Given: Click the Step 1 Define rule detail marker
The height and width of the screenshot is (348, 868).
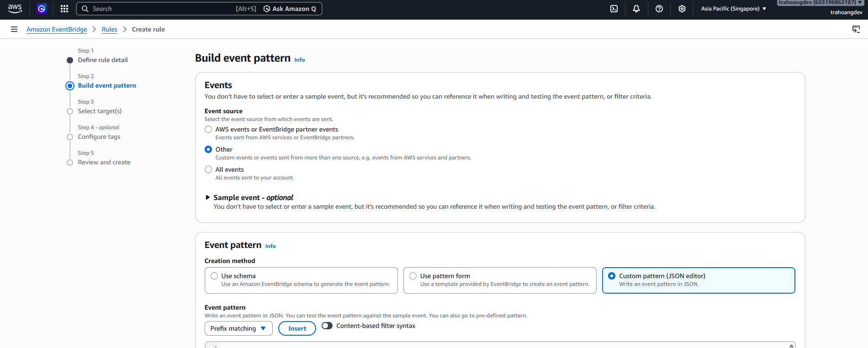Looking at the screenshot, I should click(x=70, y=60).
